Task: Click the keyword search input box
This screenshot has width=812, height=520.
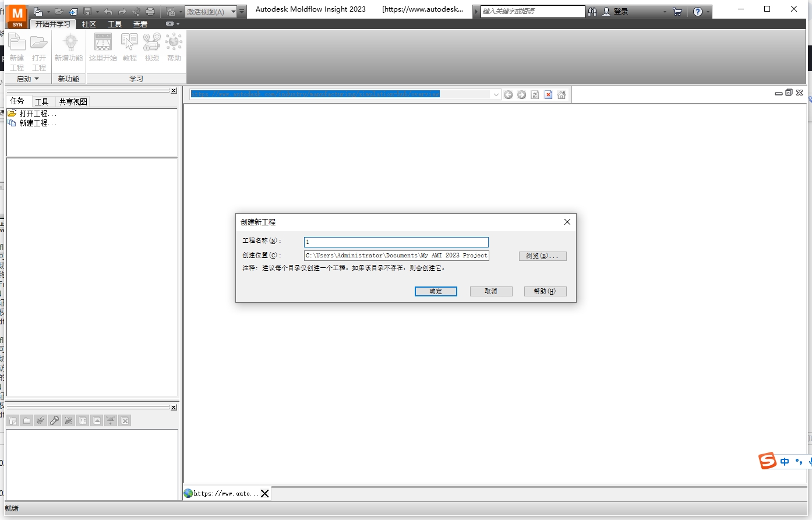Action: point(532,11)
